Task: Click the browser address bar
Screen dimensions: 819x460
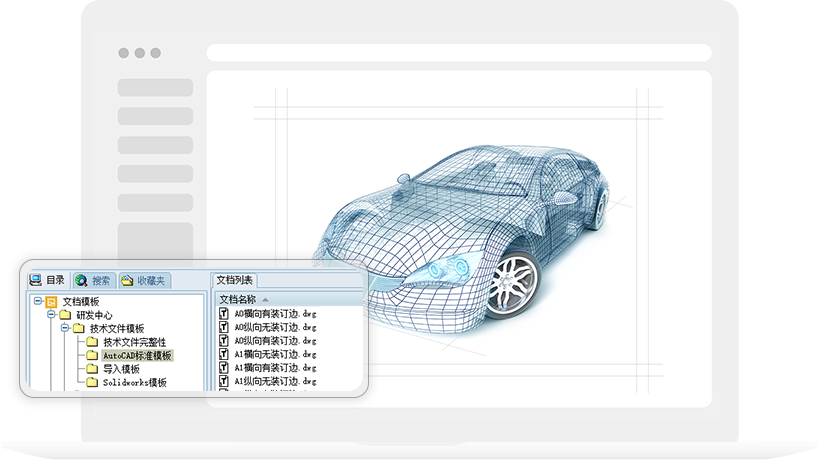Action: (x=458, y=53)
